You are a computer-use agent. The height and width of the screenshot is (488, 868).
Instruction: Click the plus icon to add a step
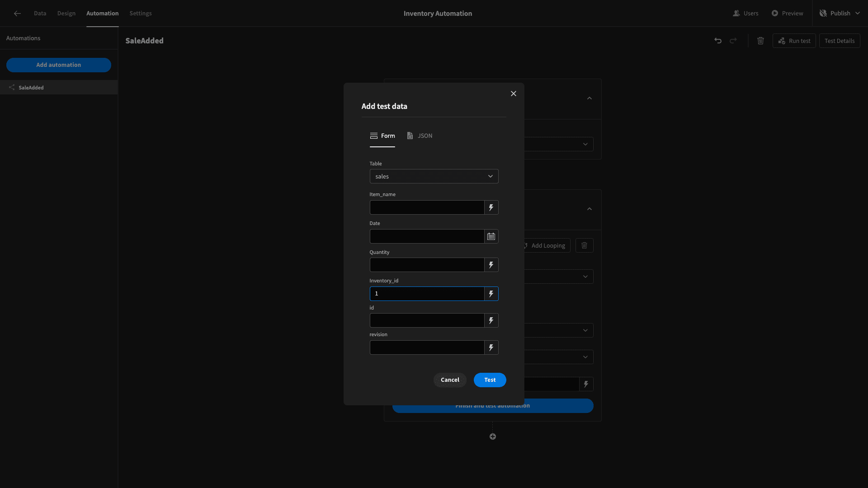point(493,436)
